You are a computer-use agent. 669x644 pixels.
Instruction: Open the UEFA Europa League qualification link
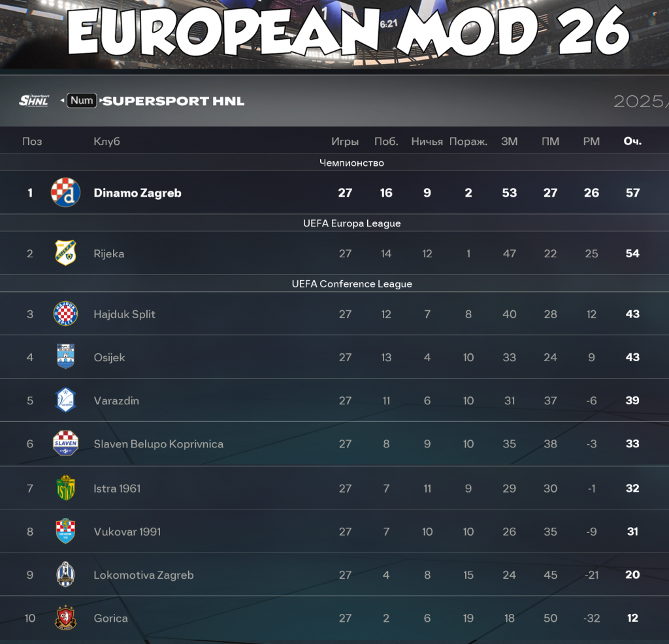click(x=352, y=223)
